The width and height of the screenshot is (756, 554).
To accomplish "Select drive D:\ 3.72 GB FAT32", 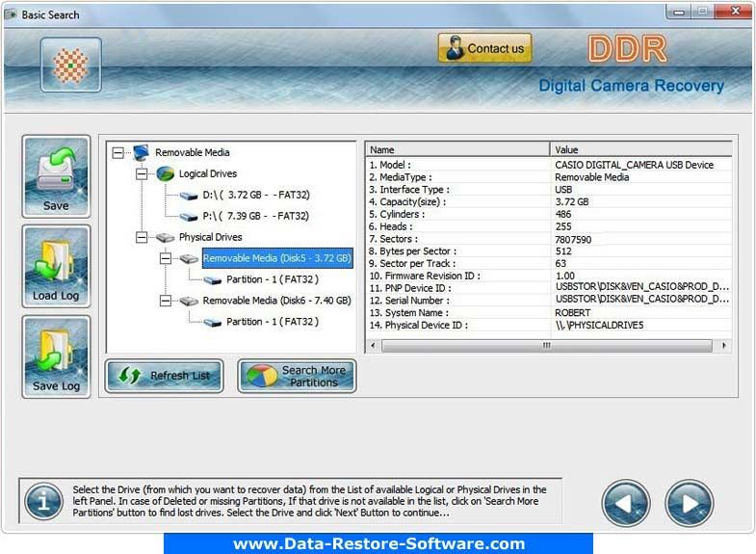I will (x=255, y=196).
